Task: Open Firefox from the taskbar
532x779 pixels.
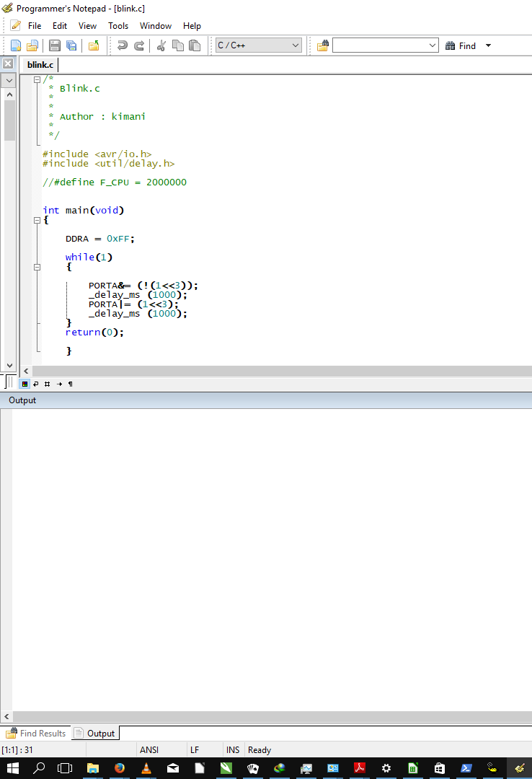Action: pyautogui.click(x=119, y=768)
